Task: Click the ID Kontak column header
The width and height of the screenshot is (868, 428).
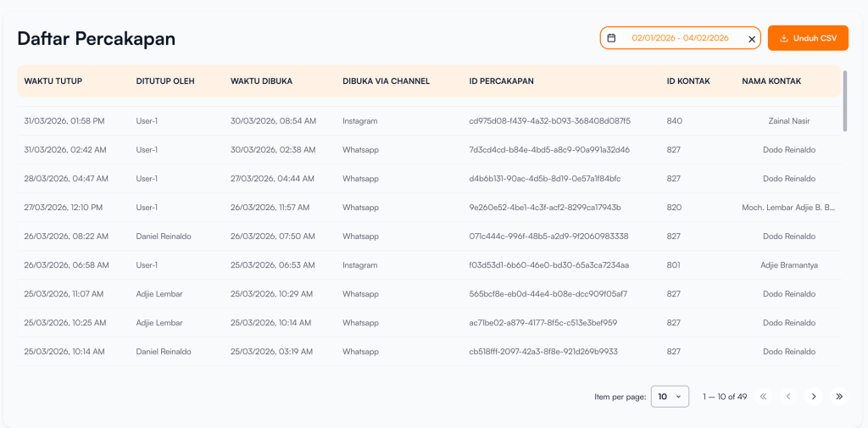Action: (688, 81)
